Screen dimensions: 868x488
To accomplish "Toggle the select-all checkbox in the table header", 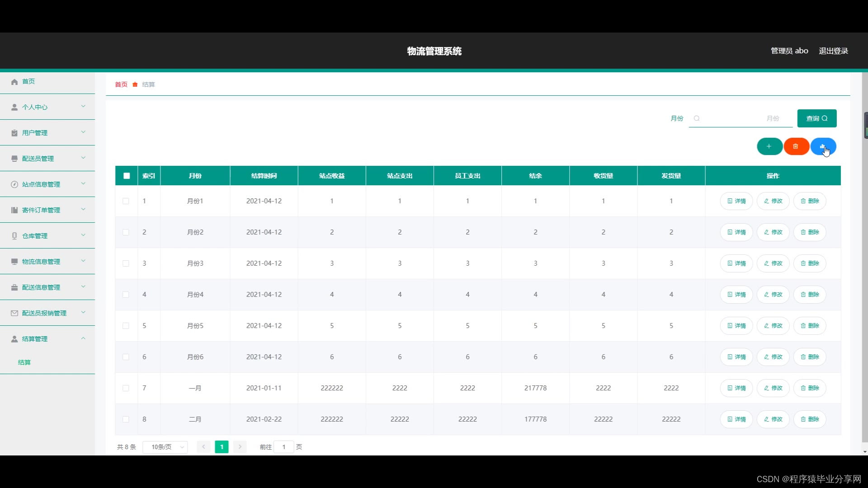I will click(127, 176).
